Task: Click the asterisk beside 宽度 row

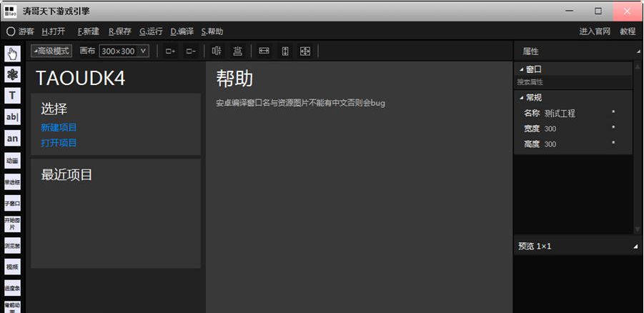Action: (x=613, y=128)
